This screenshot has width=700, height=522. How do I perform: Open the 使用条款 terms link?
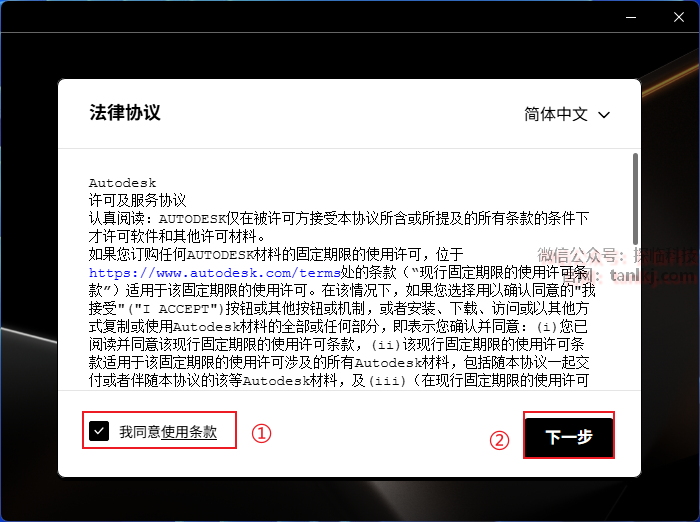coord(189,432)
